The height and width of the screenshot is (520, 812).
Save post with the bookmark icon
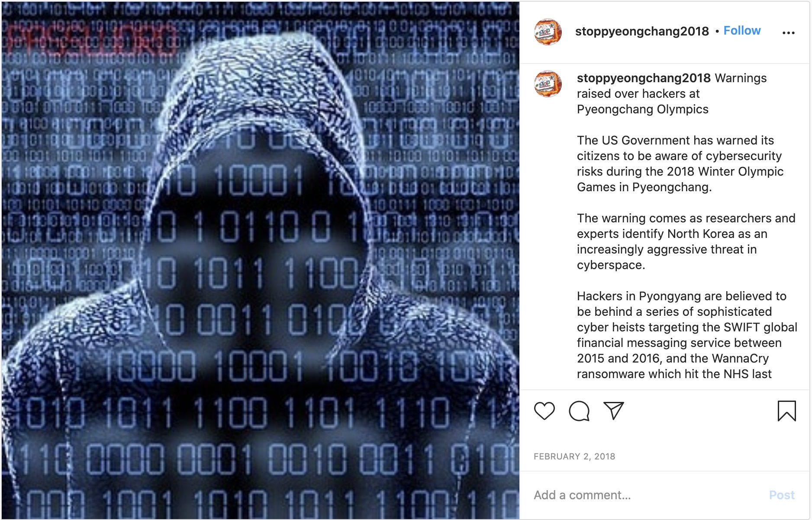pos(786,411)
